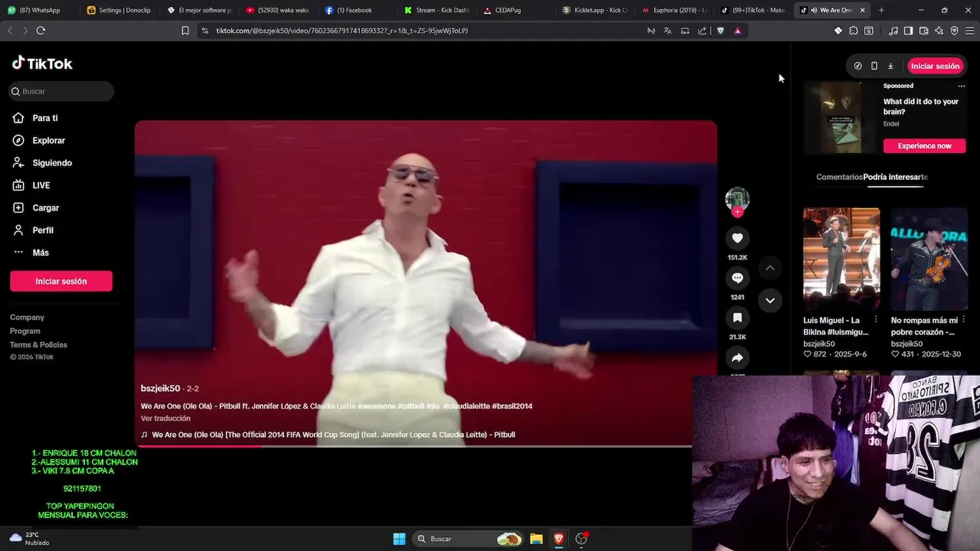Click sidebar Iniciar sesión button
Viewport: 980px width, 551px height.
click(x=61, y=281)
